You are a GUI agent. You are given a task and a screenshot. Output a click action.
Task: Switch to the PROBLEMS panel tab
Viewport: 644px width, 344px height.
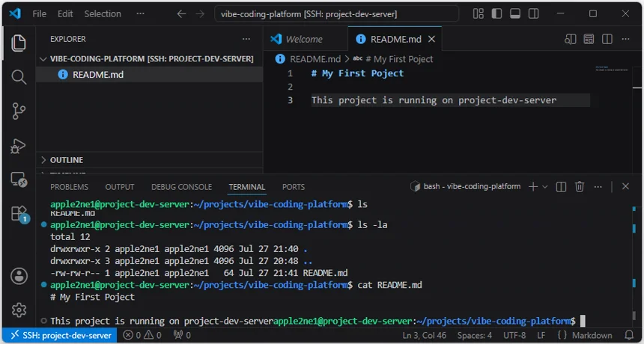click(69, 187)
